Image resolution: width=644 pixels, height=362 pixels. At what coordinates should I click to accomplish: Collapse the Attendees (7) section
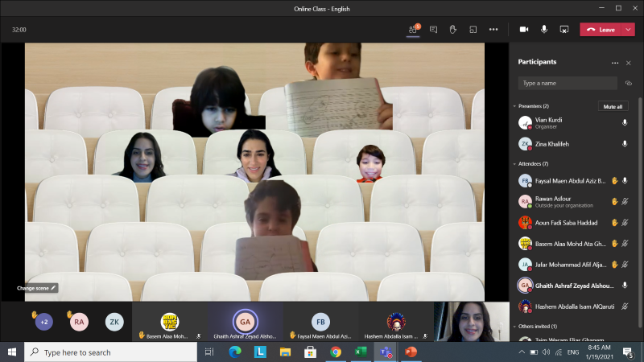[514, 164]
